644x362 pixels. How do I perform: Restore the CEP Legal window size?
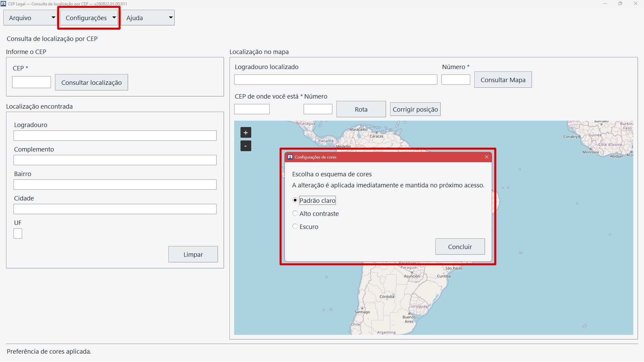click(620, 4)
